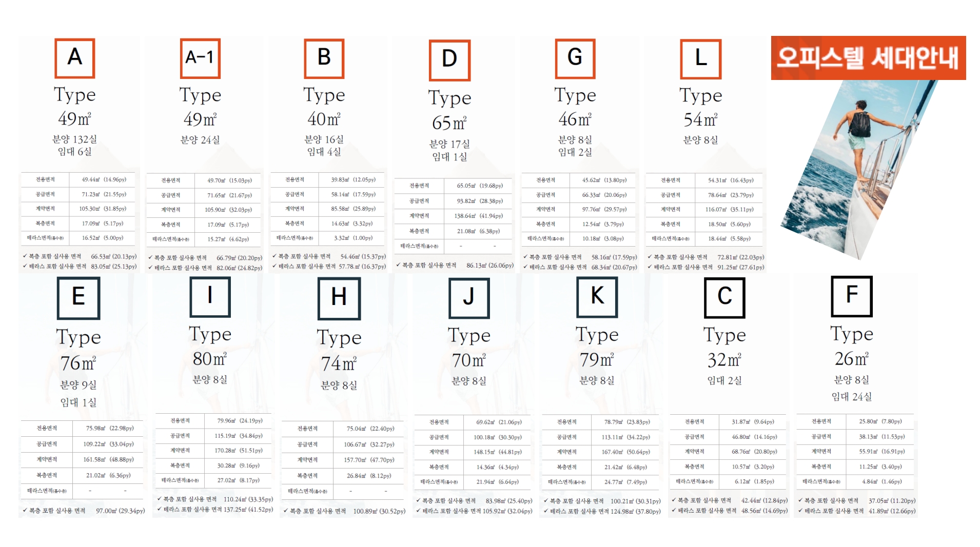This screenshot has height=547, width=980.
Task: Click B type 전용면적 value 39.83㎡
Action: pos(354,179)
